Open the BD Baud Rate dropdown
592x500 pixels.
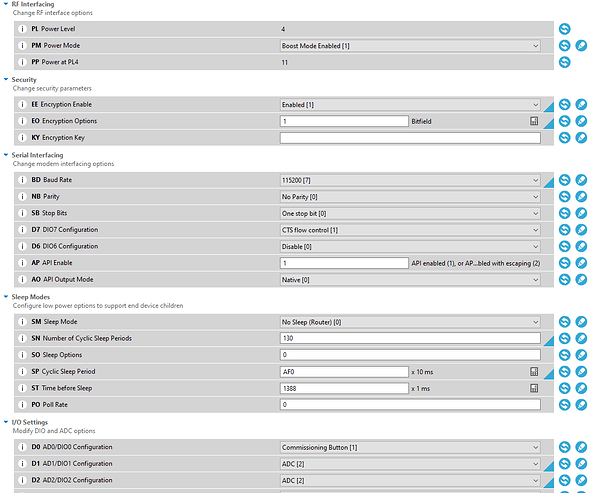(410, 180)
